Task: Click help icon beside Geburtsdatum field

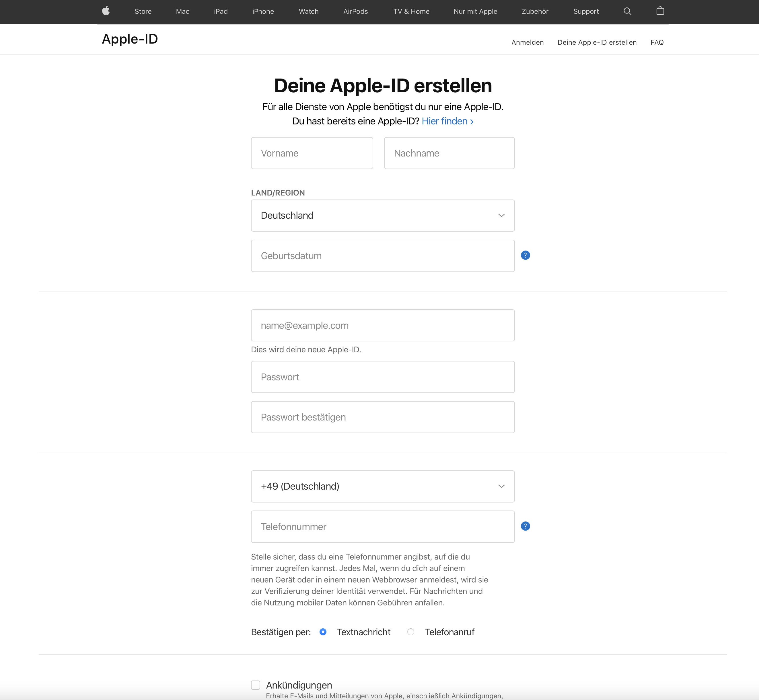Action: tap(525, 255)
